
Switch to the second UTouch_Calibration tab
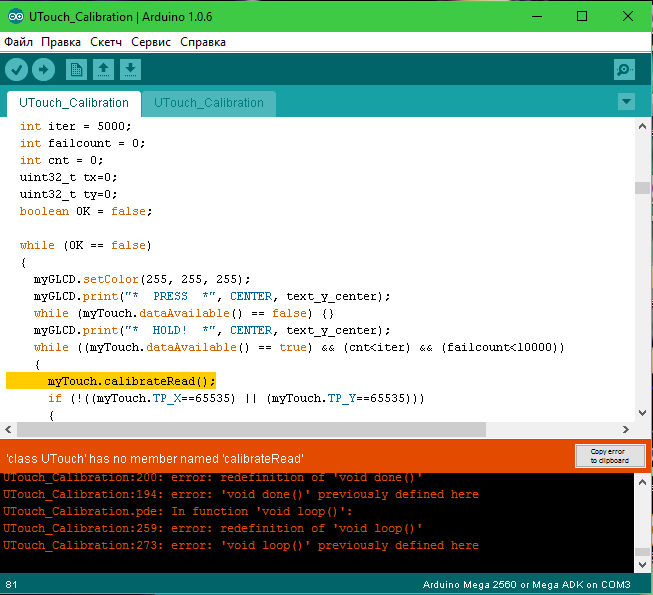209,102
